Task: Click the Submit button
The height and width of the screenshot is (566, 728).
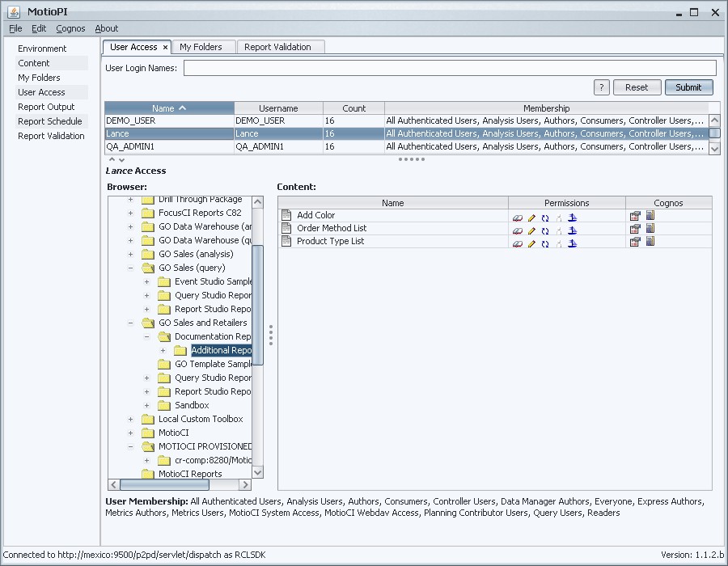Action: 688,87
